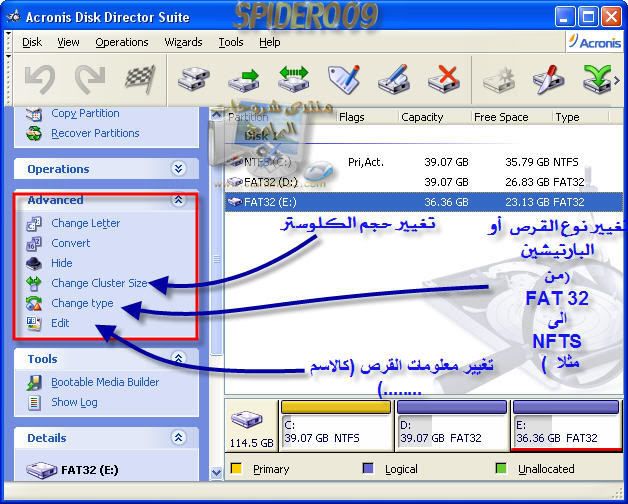Click the Redo arrow toolbar icon
The width and height of the screenshot is (628, 504).
point(90,79)
